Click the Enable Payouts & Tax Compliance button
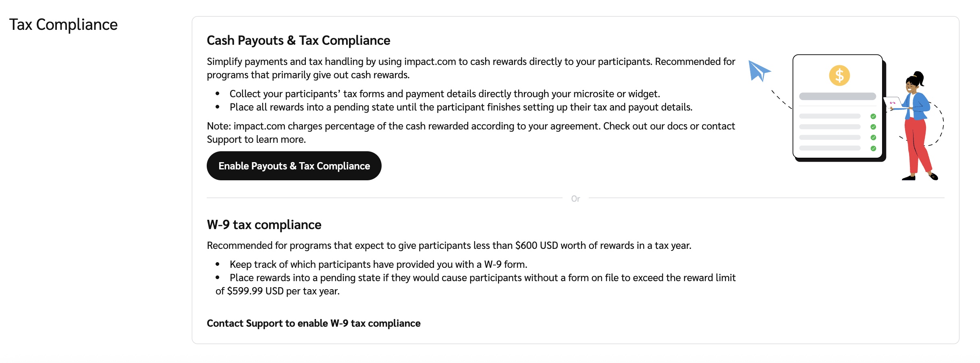Screen dimensions: 980x363 point(294,166)
